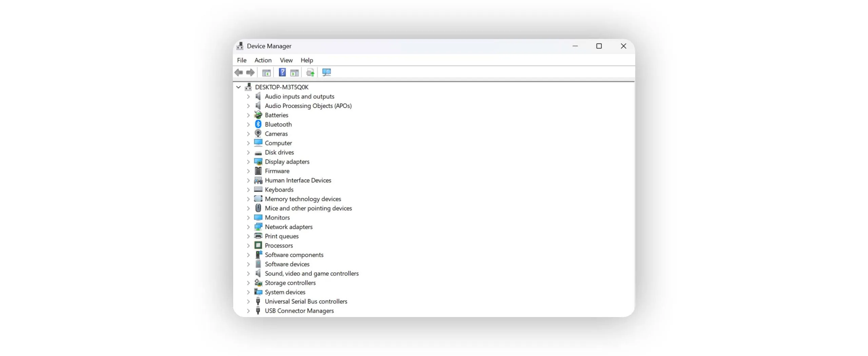Click the Back arrow in the toolbar

click(238, 72)
